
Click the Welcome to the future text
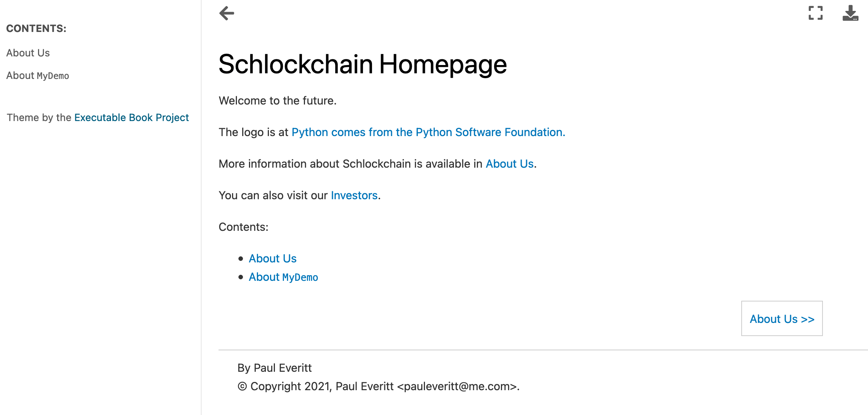278,101
